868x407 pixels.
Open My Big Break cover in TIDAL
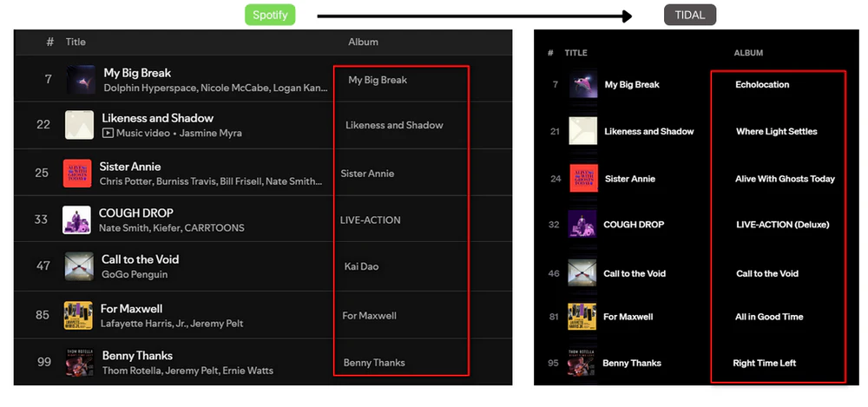[x=583, y=84]
